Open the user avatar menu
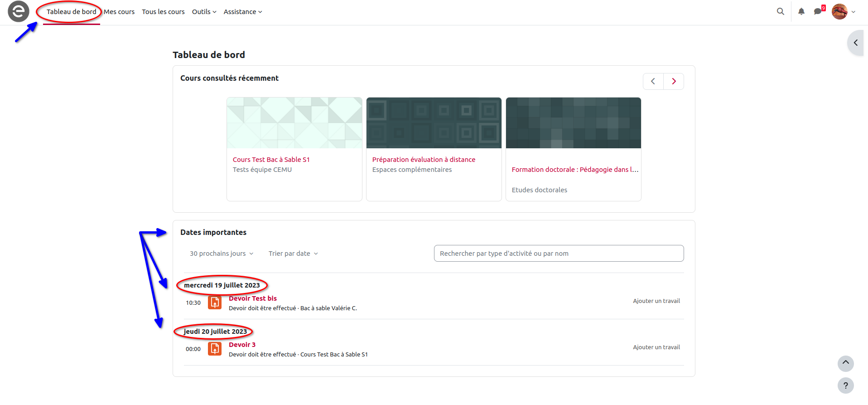 tap(843, 12)
